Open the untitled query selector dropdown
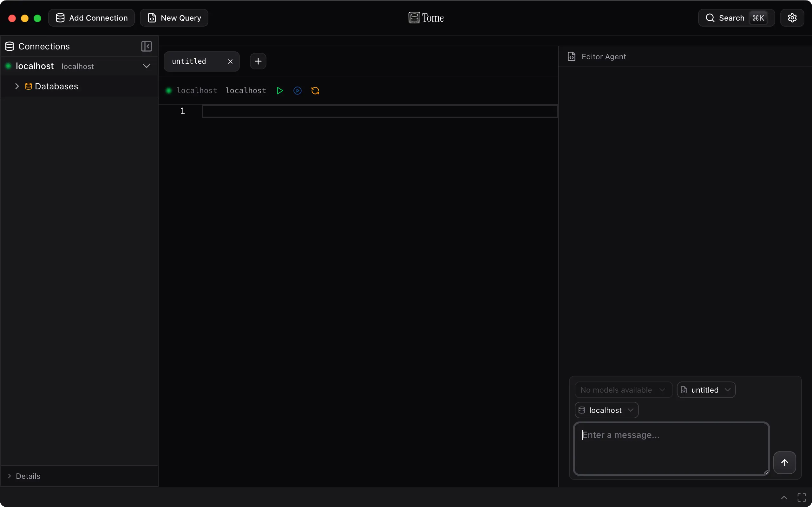 click(x=706, y=390)
